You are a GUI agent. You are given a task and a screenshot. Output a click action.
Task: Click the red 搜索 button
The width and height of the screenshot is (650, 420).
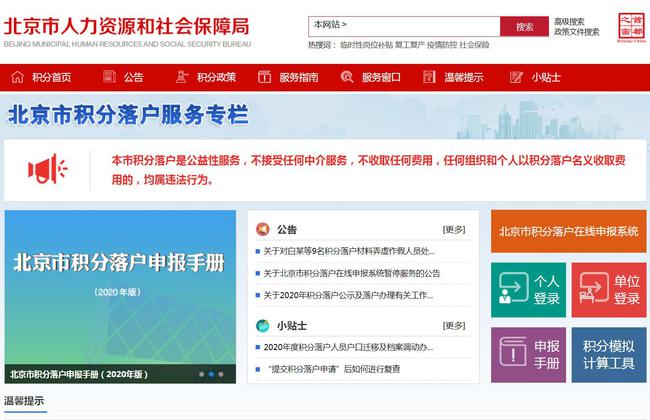click(524, 27)
